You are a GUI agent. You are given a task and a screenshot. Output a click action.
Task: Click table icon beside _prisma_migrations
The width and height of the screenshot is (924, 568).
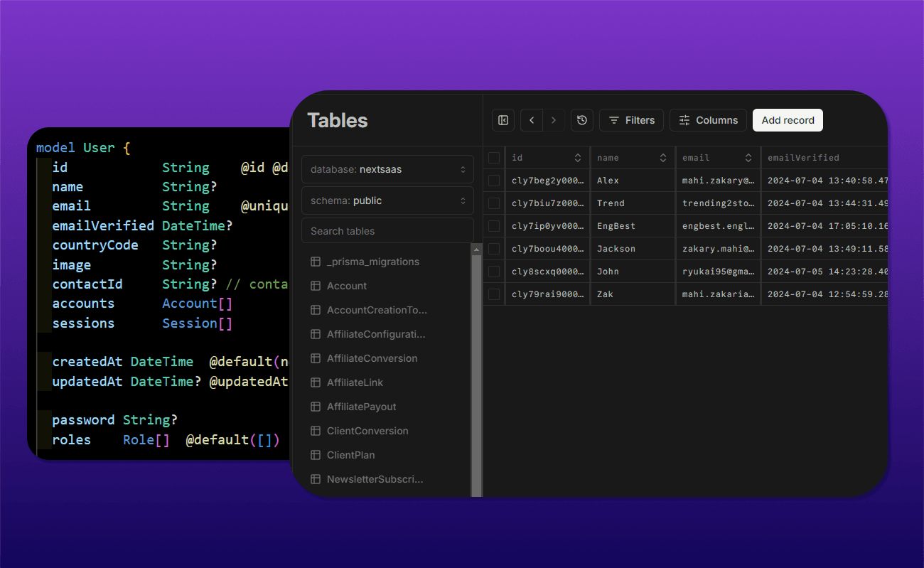[316, 262]
